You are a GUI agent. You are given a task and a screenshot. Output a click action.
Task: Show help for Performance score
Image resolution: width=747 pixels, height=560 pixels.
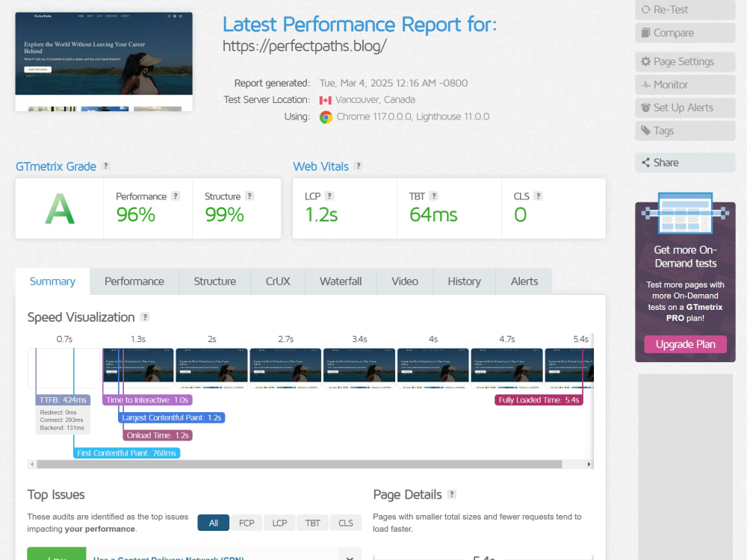[176, 196]
